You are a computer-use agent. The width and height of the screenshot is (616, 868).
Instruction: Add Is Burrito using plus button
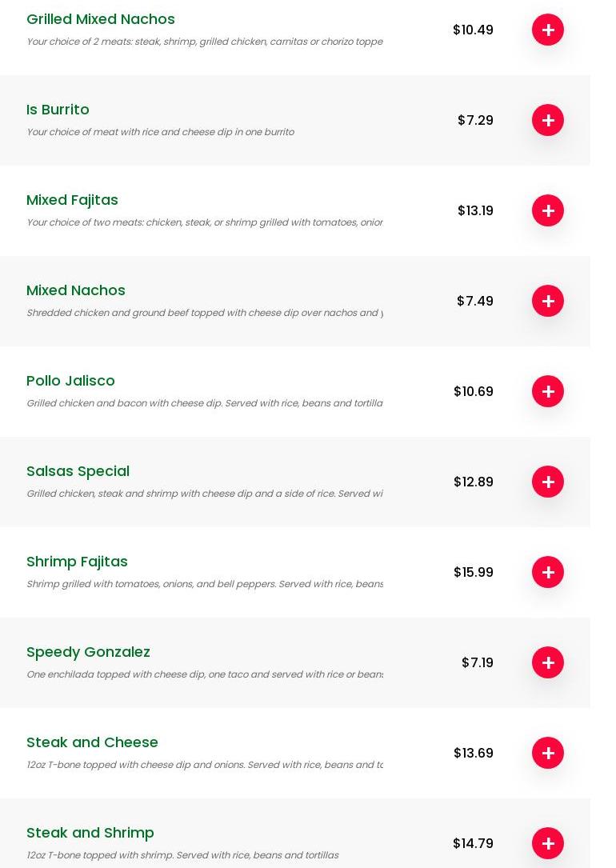pos(547,120)
